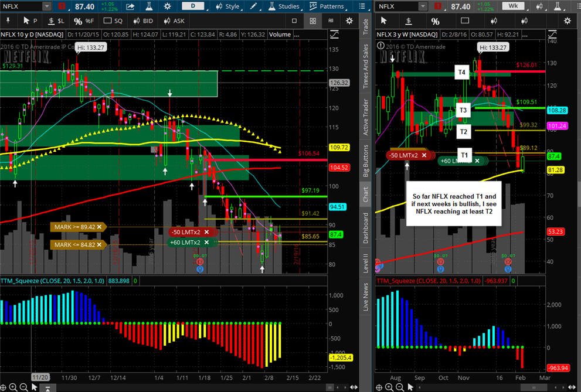Open the Studies menu
The height and width of the screenshot is (392, 581).
(x=284, y=6)
